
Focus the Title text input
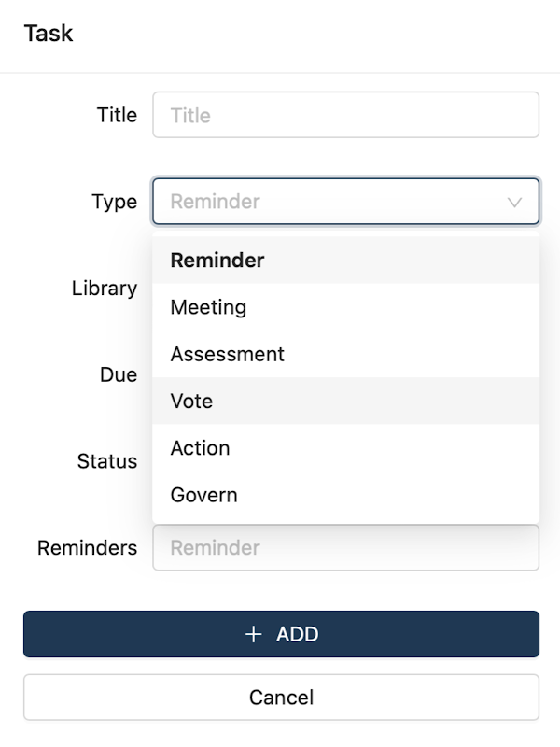coord(345,115)
